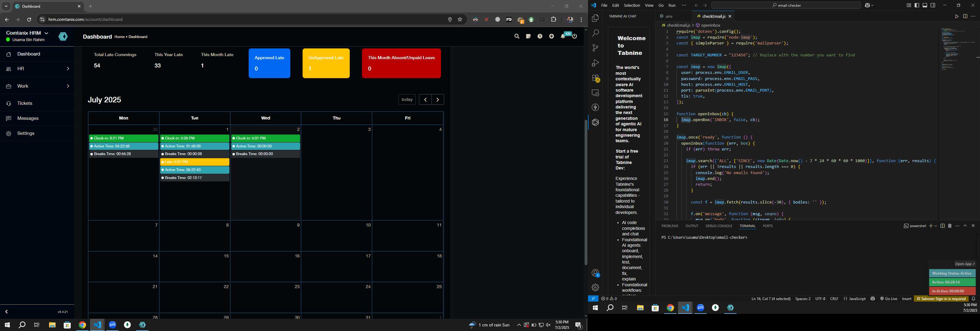Open the Remote window indicator in status bar
980x331 pixels.
click(x=593, y=299)
